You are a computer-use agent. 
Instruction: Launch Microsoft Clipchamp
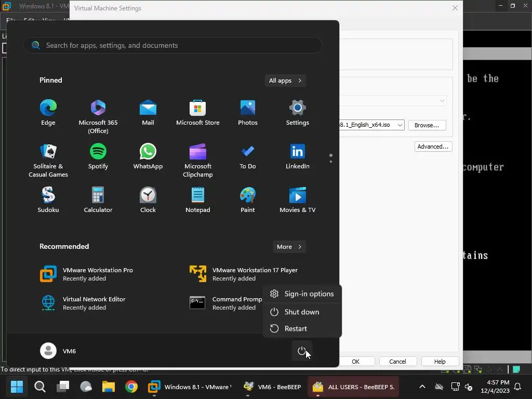(198, 161)
